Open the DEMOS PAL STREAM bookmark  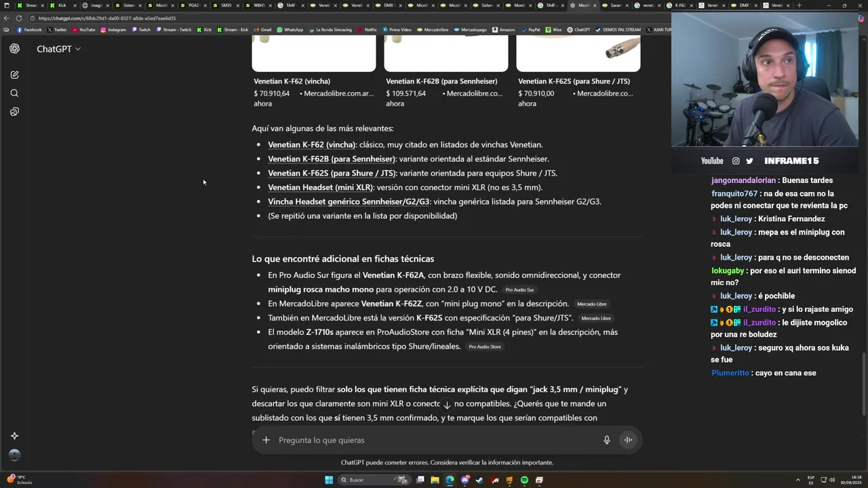click(618, 30)
